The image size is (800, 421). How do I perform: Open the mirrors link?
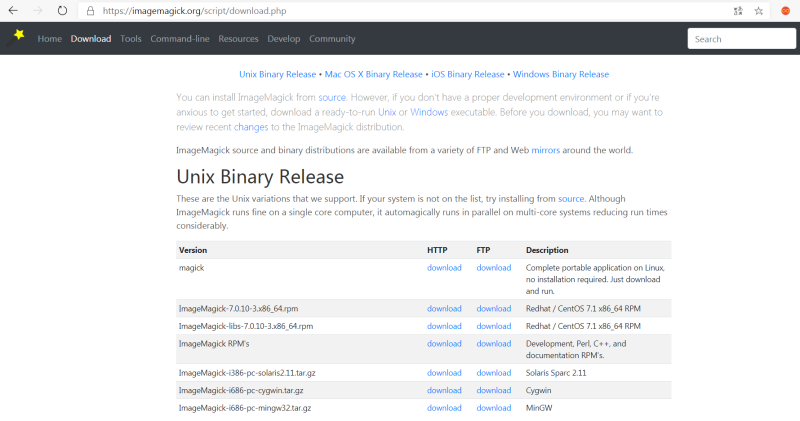pos(545,150)
